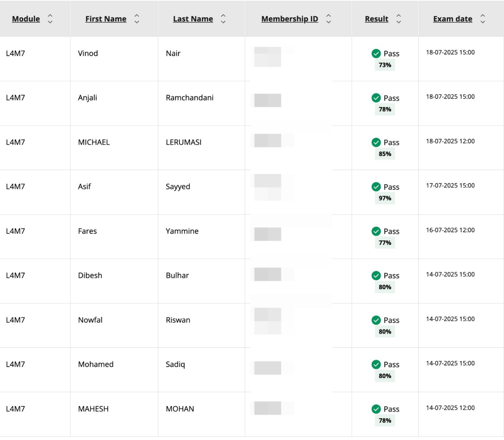The height and width of the screenshot is (440, 504).
Task: Click the Membership ID column header
Action: click(x=289, y=19)
